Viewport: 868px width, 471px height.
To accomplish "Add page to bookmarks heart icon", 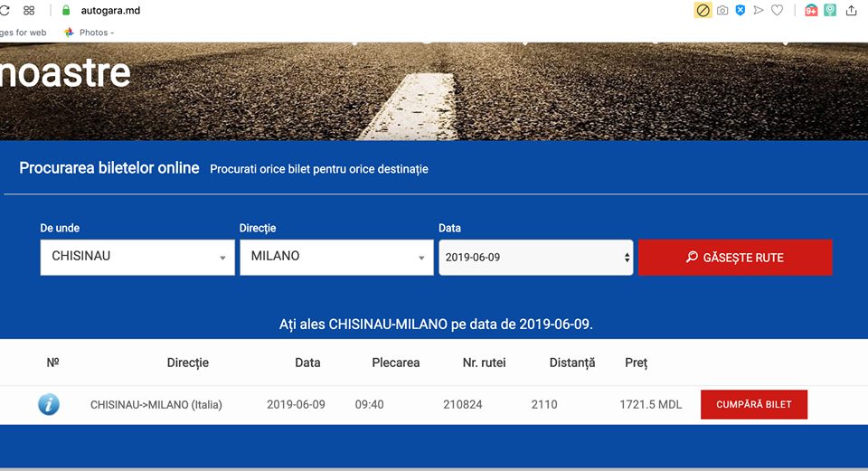I will (778, 10).
